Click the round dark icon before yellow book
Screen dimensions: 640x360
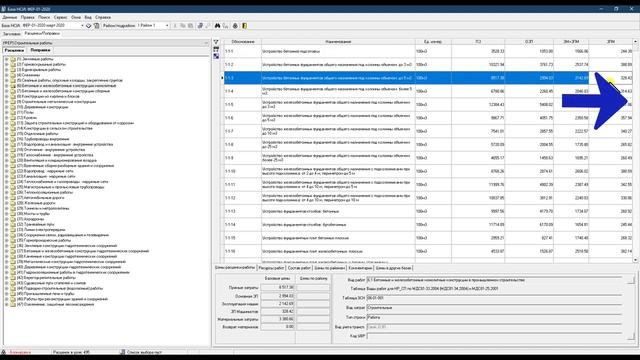tap(235, 26)
